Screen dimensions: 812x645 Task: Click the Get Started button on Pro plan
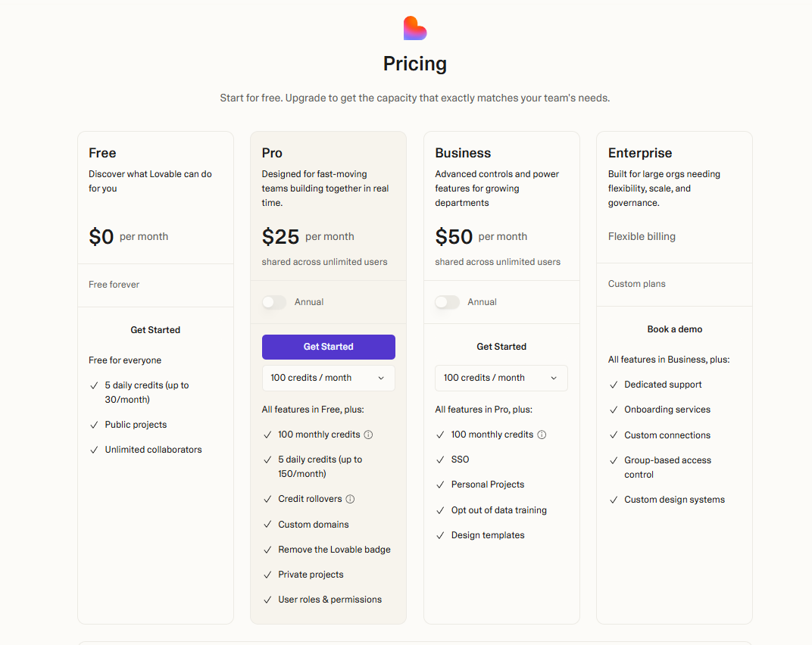tap(328, 347)
